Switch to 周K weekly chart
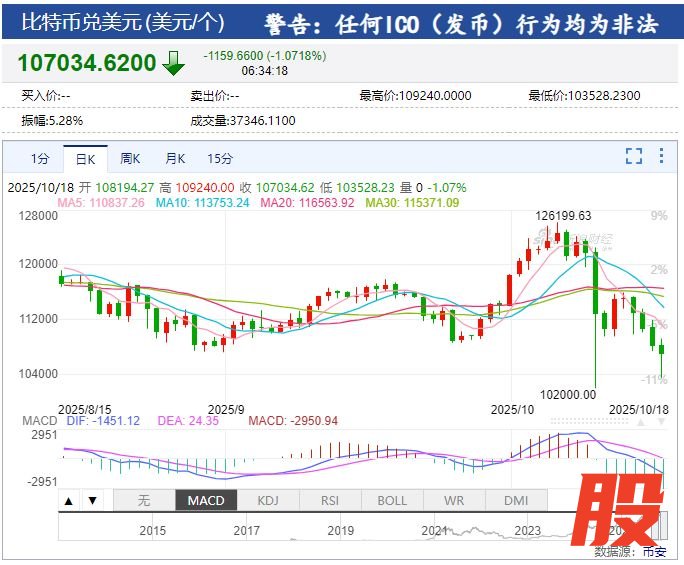Screen dimensions: 684x565 (130, 159)
